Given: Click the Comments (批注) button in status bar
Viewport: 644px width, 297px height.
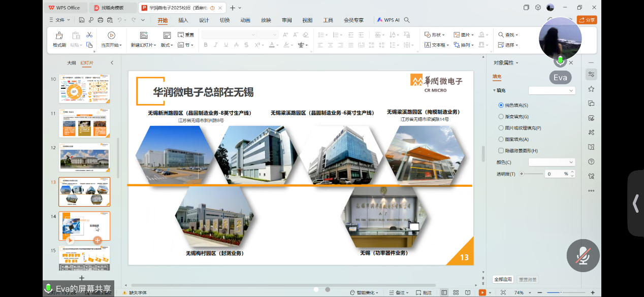Looking at the screenshot, I should click(x=424, y=292).
